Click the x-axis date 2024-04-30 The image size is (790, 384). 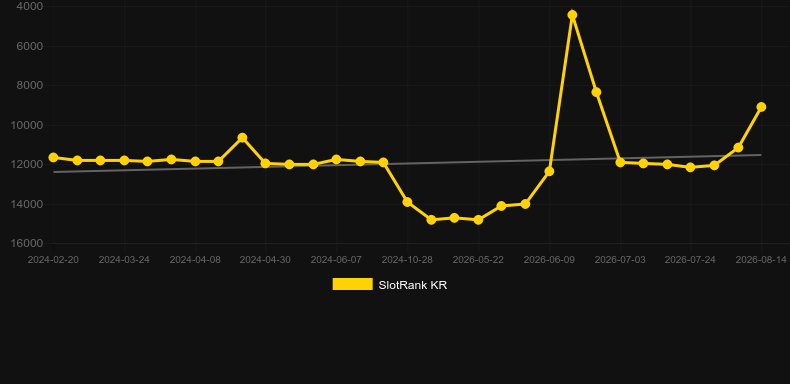265,260
